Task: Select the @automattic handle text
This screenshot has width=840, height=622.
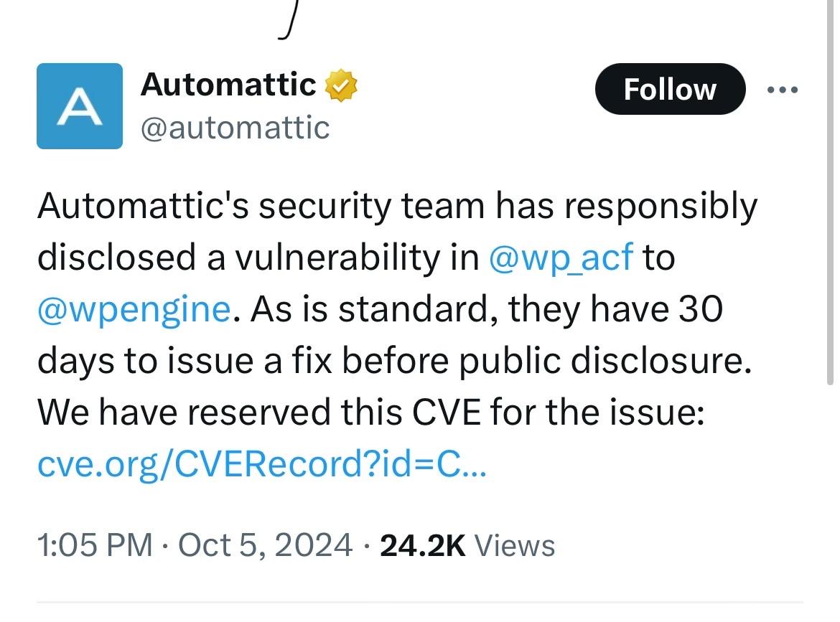Action: [x=235, y=128]
